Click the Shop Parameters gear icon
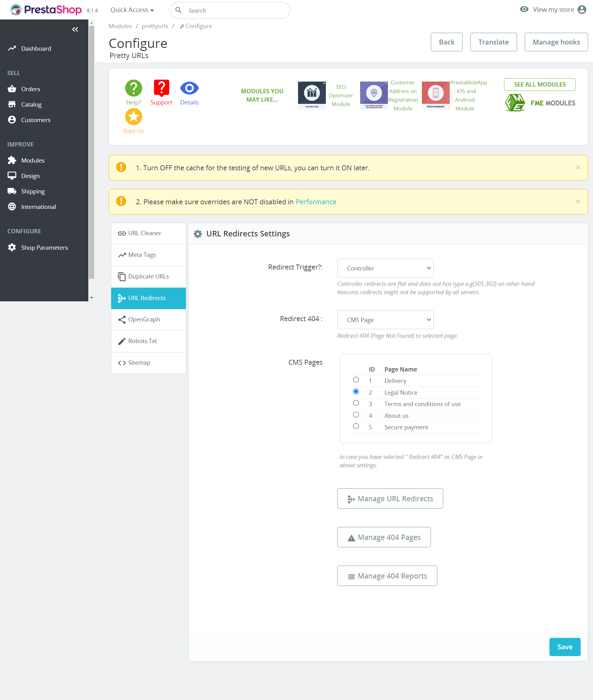 12,247
